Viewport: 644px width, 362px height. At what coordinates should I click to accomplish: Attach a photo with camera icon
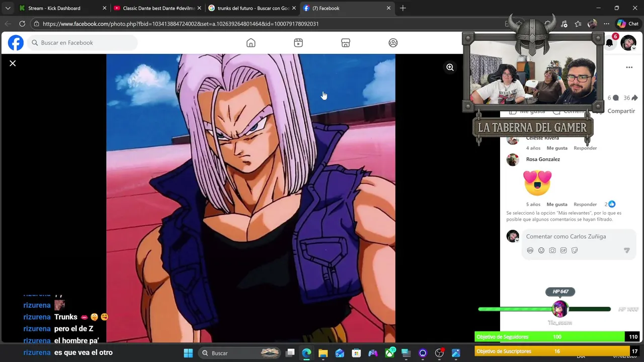552,250
